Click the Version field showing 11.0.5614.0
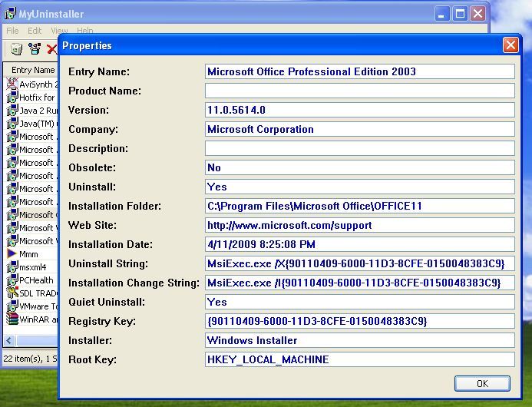Screen dimensions: 532x407 point(359,110)
